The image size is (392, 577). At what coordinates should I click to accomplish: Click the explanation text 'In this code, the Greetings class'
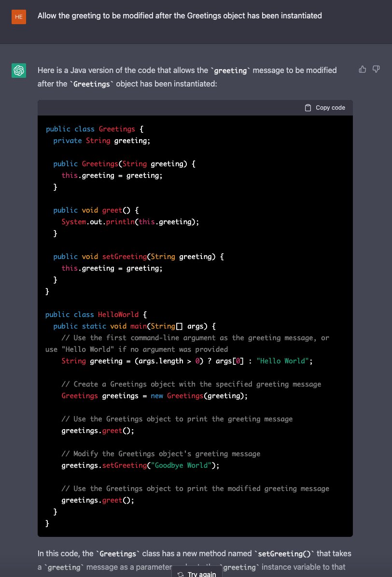pos(194,560)
